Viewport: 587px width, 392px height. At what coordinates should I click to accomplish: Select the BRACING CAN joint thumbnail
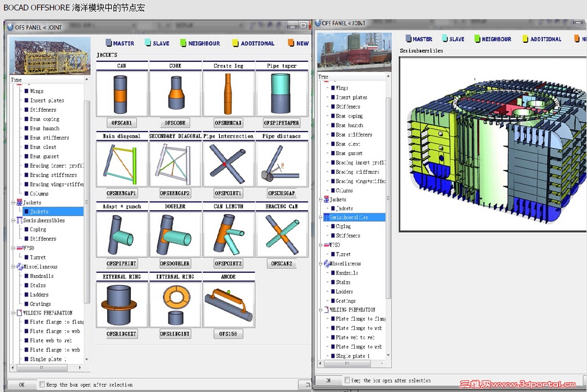[x=281, y=235]
